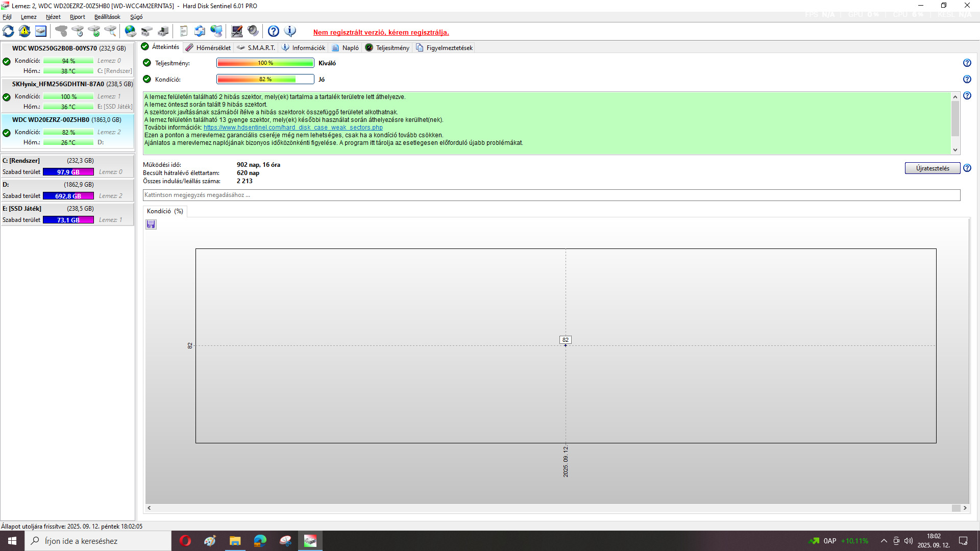Click the blue question mark toolbar icon
Viewport: 980px width, 551px height.
(x=274, y=31)
